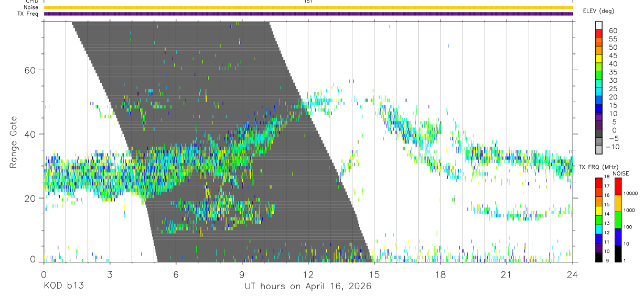Click the CPID value "151"
Screen dimensions: 644x297
[308, 2]
